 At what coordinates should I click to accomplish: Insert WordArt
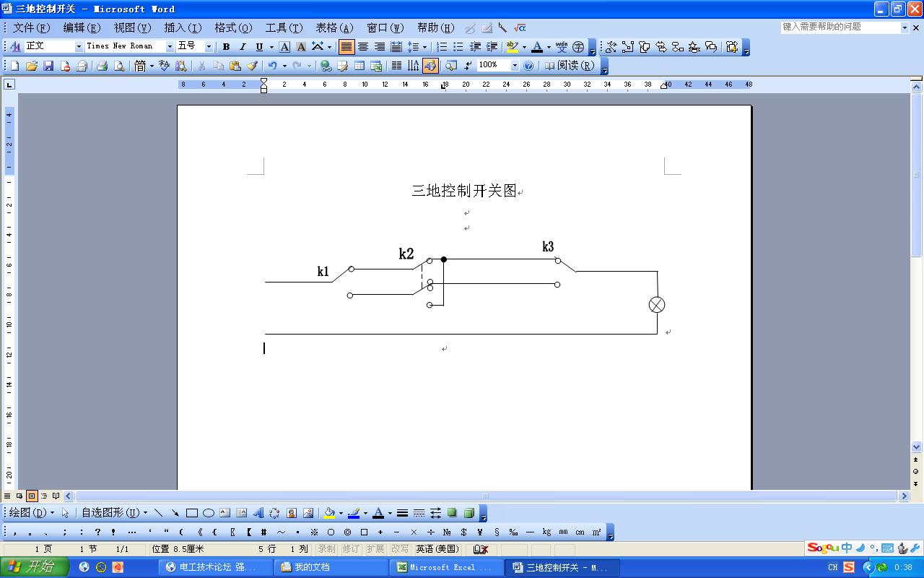pyautogui.click(x=258, y=513)
